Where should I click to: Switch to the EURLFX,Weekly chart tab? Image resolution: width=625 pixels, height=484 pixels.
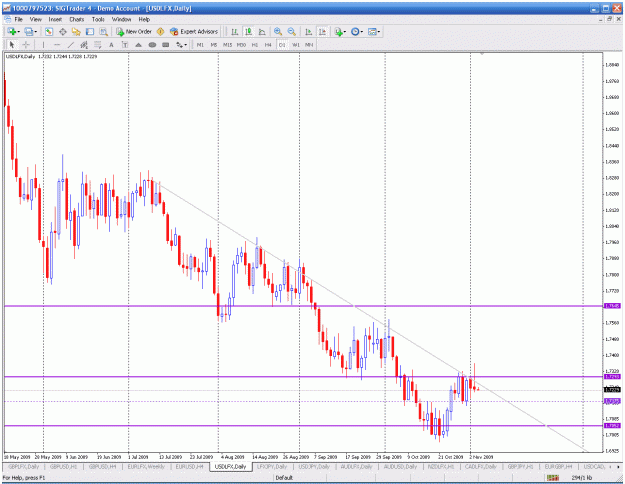[x=146, y=466]
